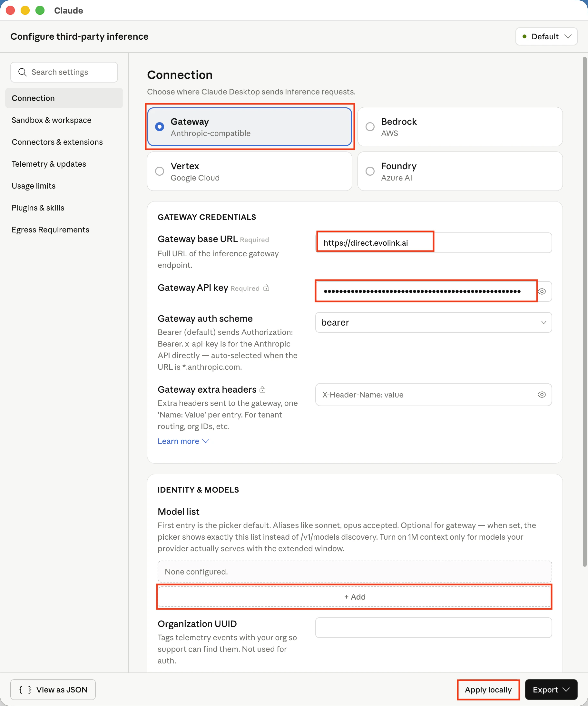The width and height of the screenshot is (588, 706).
Task: Click the View as JSON button
Action: pyautogui.click(x=53, y=690)
